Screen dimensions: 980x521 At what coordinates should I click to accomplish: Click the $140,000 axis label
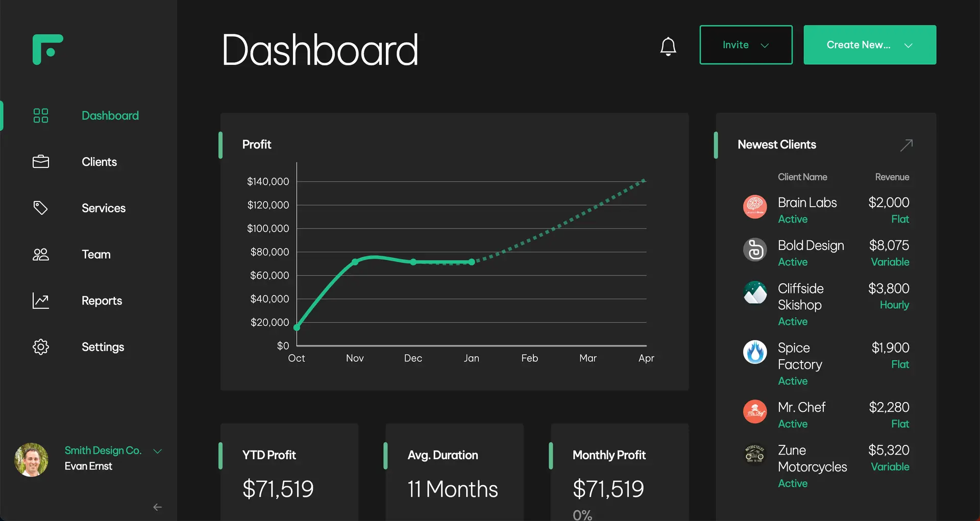click(x=268, y=182)
